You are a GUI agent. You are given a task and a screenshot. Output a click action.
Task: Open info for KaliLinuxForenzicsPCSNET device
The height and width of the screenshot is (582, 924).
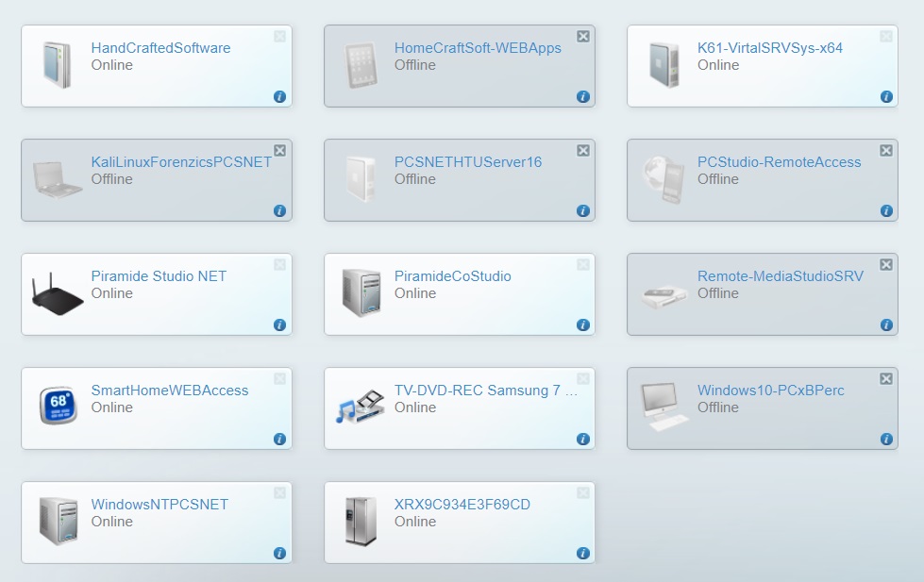280,211
